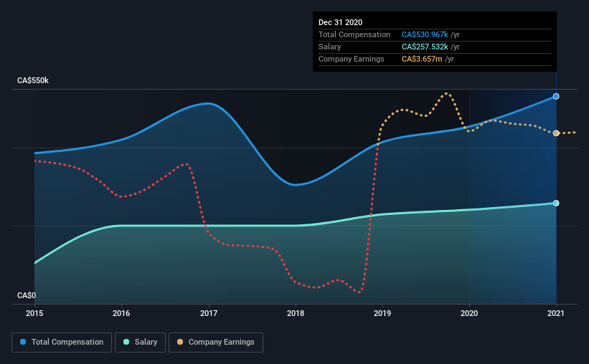Click the 2020 x-axis label
Image resolution: width=589 pixels, height=364 pixels.
point(469,313)
